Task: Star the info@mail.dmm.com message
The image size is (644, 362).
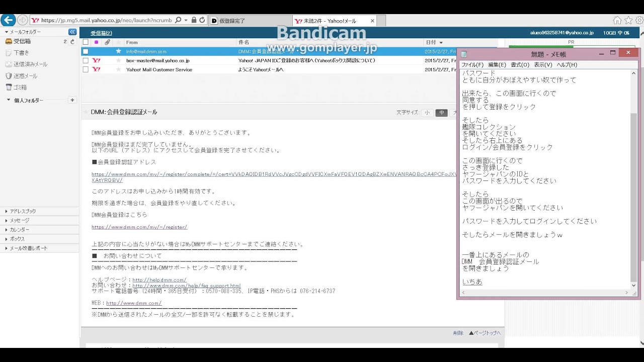Action: tap(119, 51)
